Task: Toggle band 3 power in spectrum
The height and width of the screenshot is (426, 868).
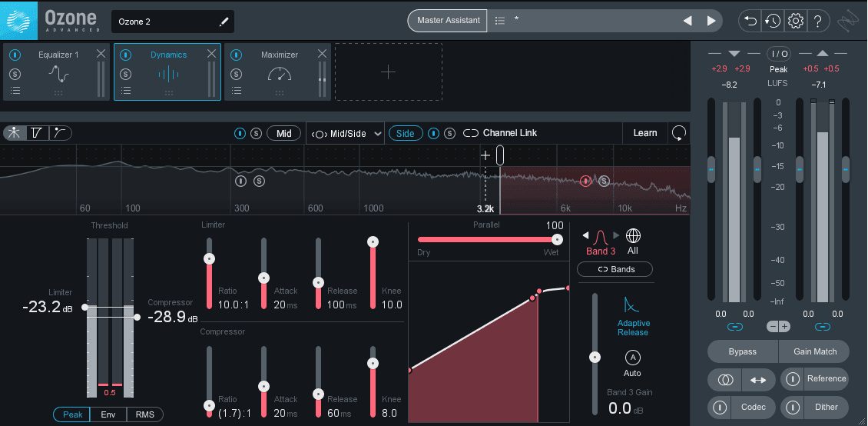Action: pos(585,181)
